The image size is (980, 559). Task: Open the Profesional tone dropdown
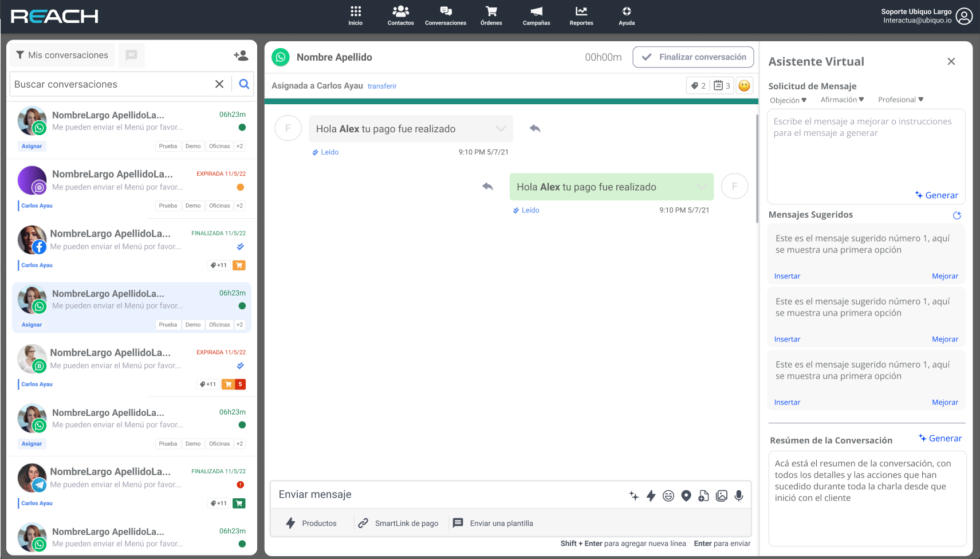click(x=900, y=100)
